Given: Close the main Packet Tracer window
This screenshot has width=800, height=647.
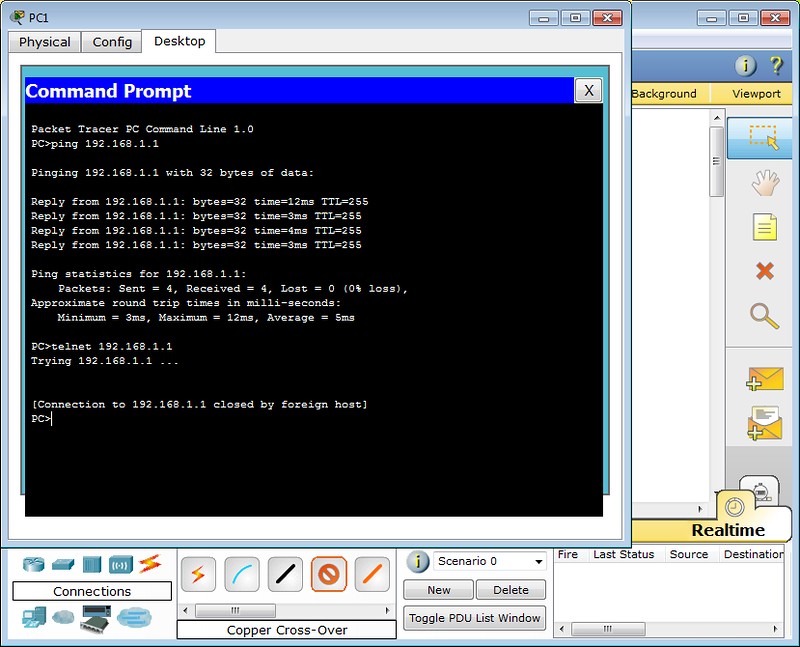Looking at the screenshot, I should click(x=775, y=18).
